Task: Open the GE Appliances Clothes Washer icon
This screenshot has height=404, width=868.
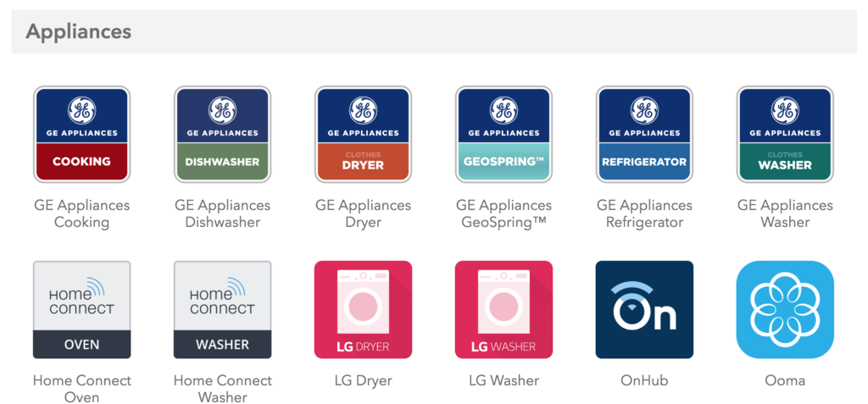Action: 785,135
